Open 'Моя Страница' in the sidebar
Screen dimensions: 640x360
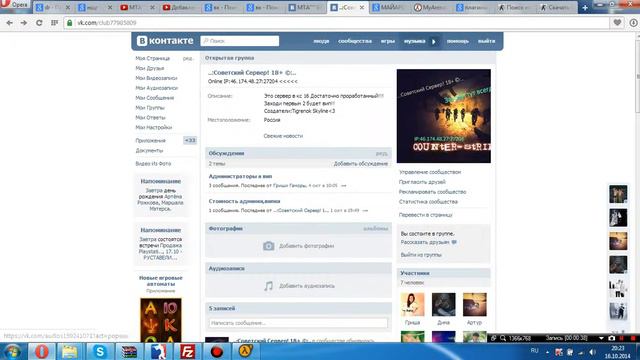click(x=153, y=58)
